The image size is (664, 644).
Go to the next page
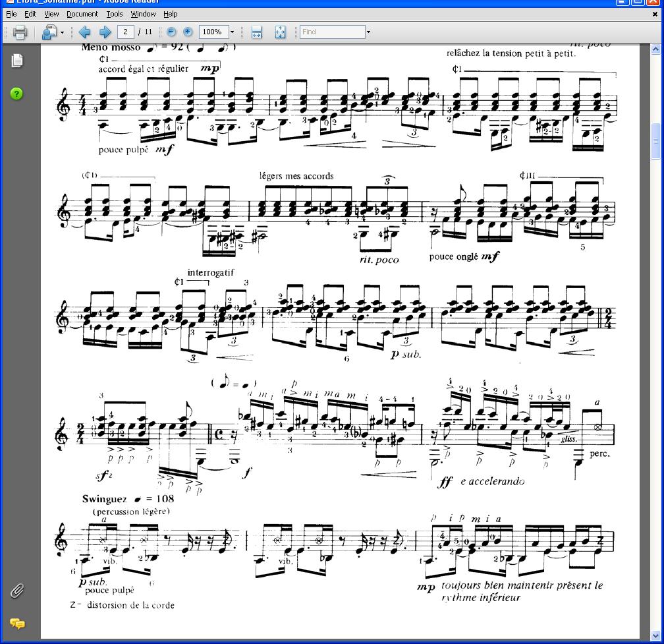[x=105, y=32]
